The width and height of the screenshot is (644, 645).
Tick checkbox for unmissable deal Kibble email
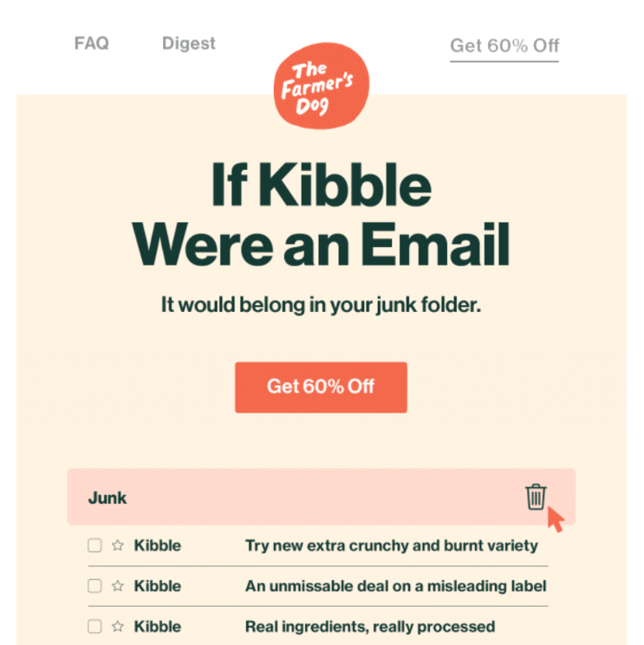click(x=94, y=586)
